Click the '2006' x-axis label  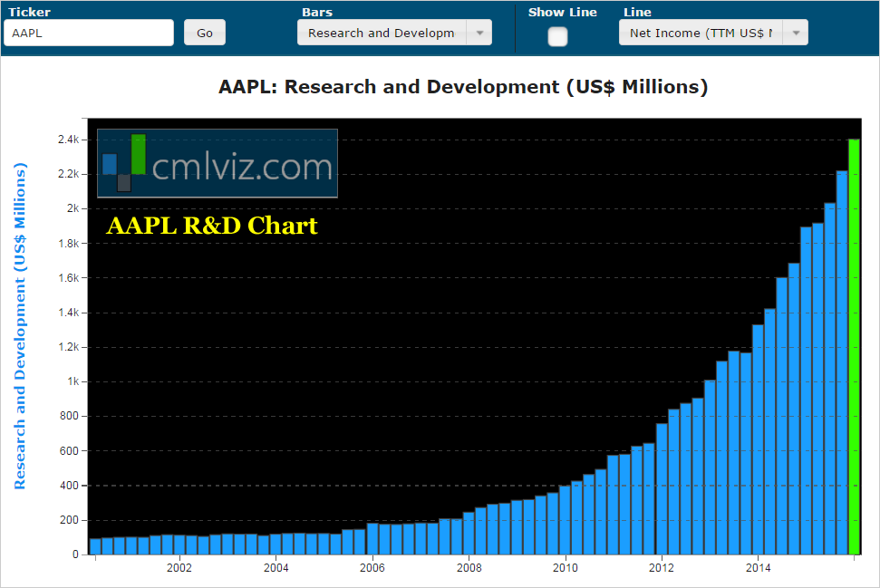(372, 568)
